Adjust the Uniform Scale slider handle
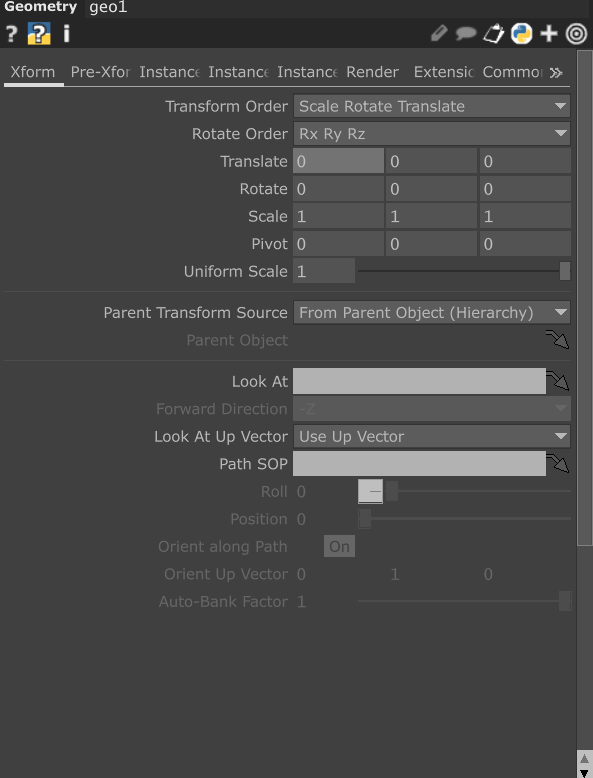This screenshot has height=778, width=593. point(565,271)
